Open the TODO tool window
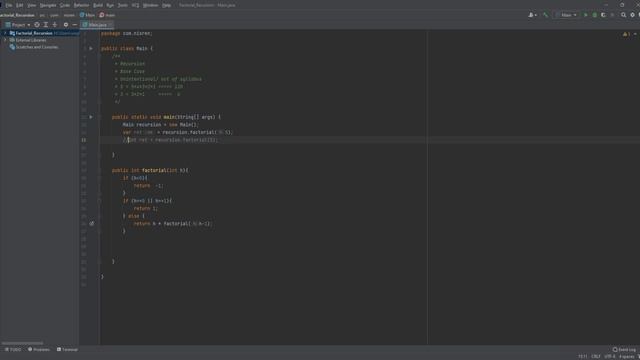 13,350
